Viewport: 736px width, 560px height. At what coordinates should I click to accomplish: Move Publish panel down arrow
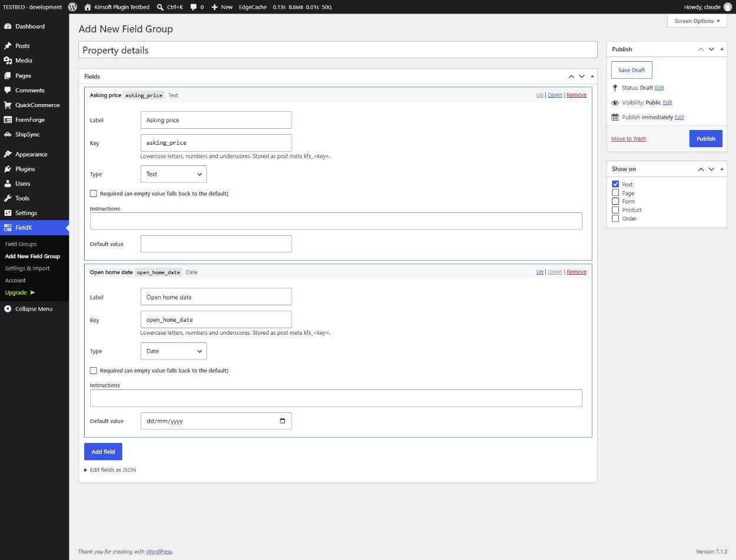click(711, 49)
